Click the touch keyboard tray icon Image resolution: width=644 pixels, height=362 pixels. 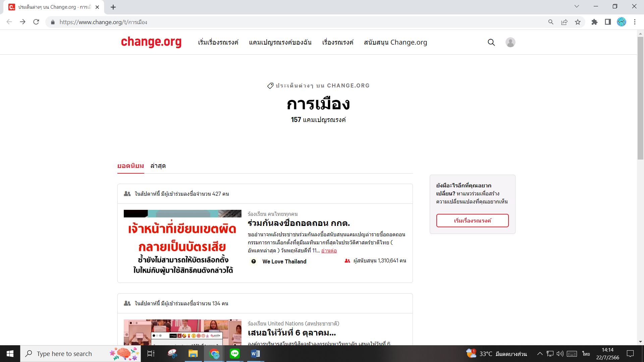click(x=572, y=354)
